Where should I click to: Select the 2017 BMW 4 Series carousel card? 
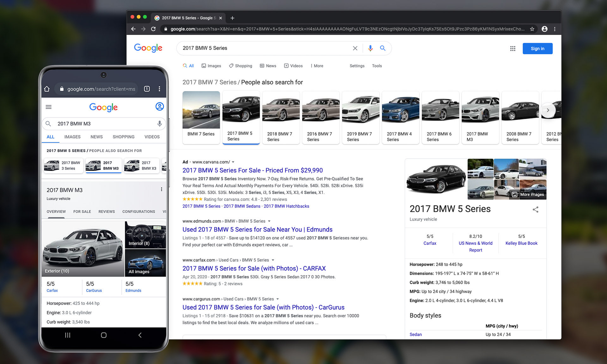pos(400,118)
